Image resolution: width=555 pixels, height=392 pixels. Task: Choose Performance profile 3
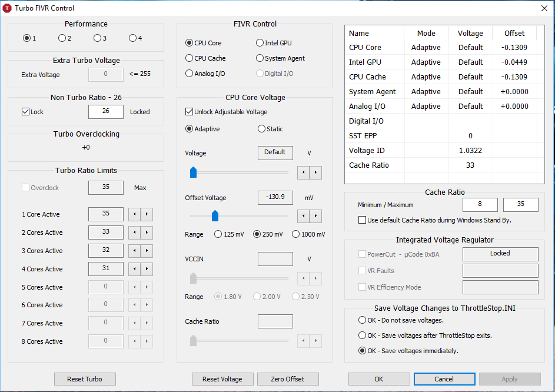click(x=97, y=38)
